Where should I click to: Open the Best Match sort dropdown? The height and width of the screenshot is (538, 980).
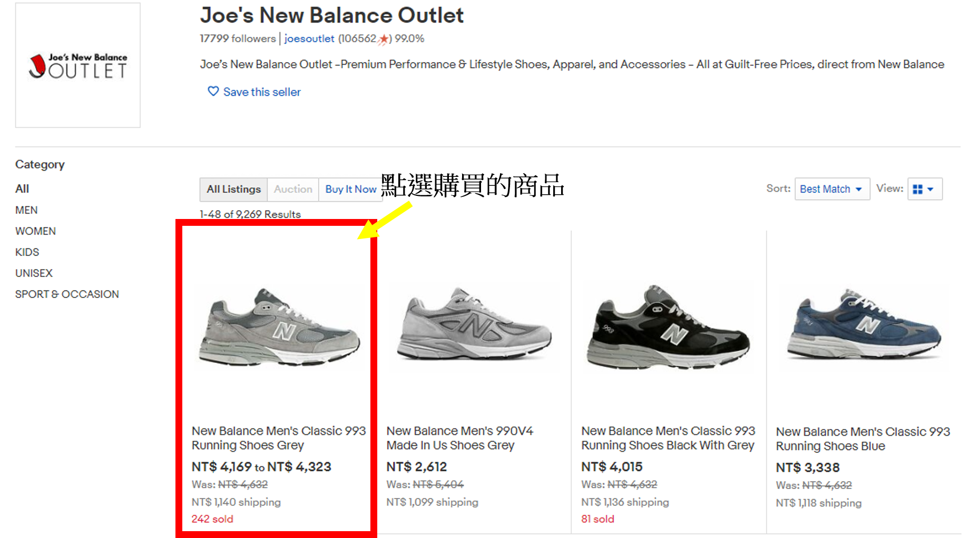pyautogui.click(x=831, y=189)
